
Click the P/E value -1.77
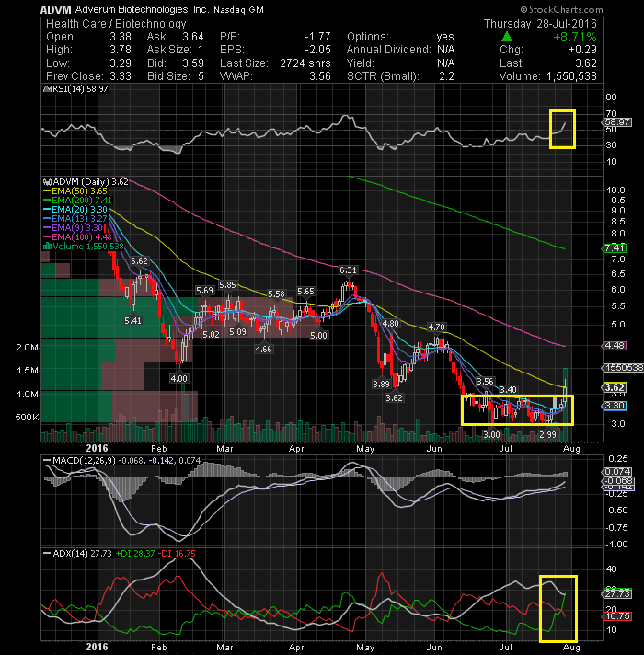[317, 37]
